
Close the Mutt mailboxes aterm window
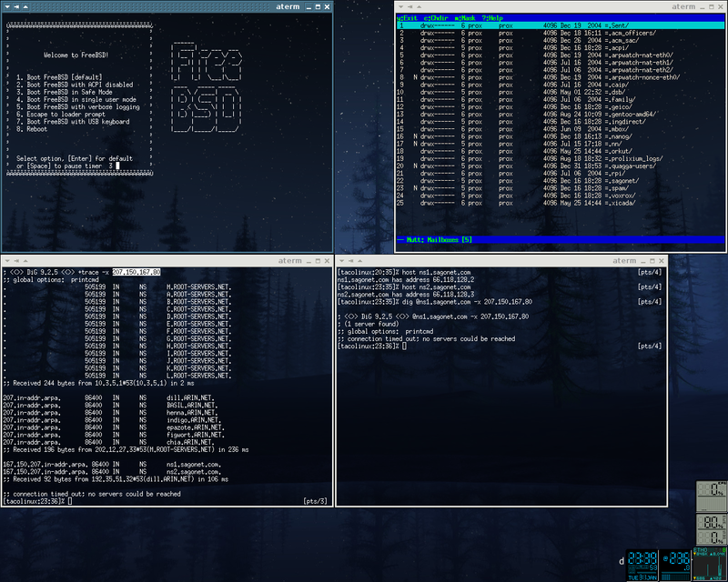[721, 7]
